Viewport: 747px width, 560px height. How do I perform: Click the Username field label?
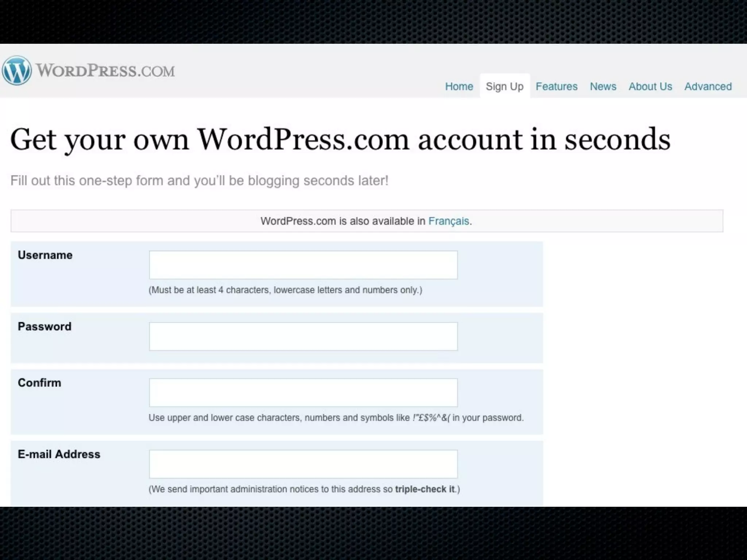point(45,255)
